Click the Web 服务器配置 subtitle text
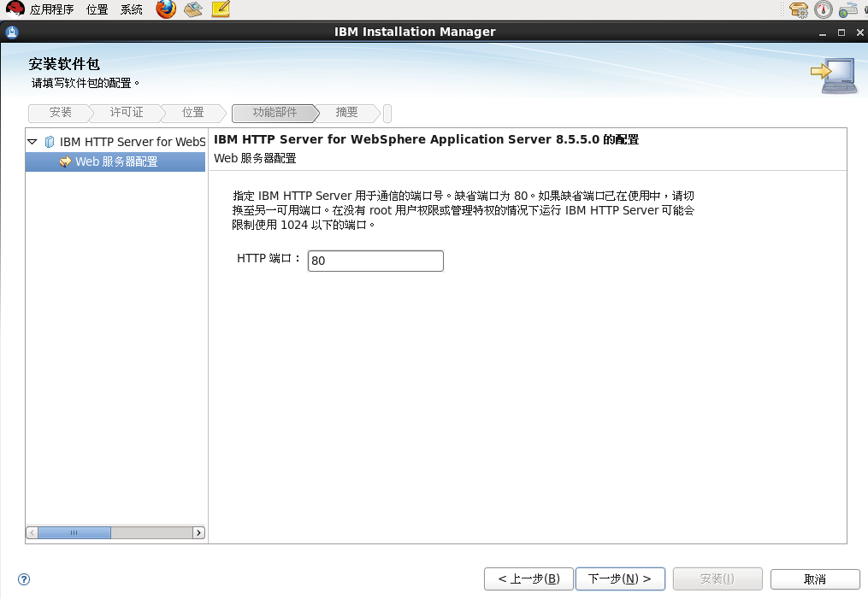 click(255, 158)
